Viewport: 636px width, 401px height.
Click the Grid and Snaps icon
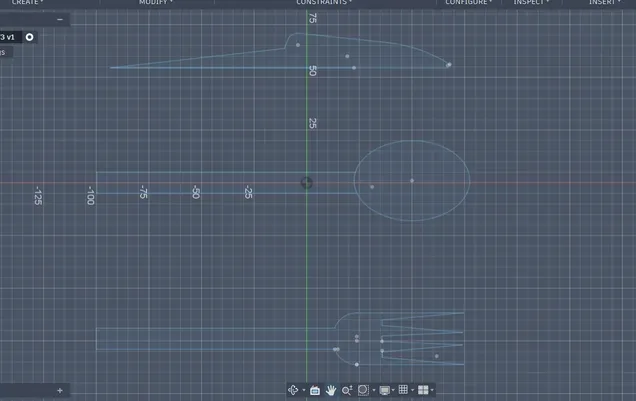[x=403, y=390]
